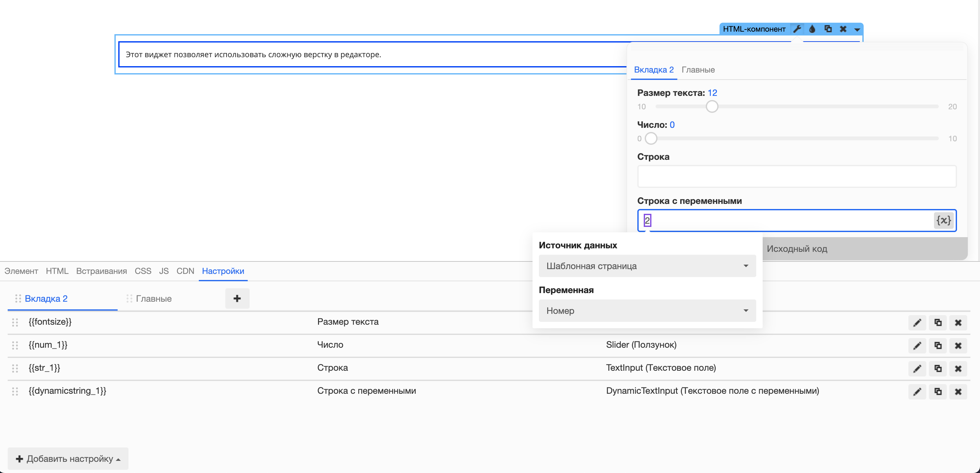Image resolution: width=980 pixels, height=473 pixels.
Task: Edit the {{dynamicstring_1}} setting
Action: 917,391
